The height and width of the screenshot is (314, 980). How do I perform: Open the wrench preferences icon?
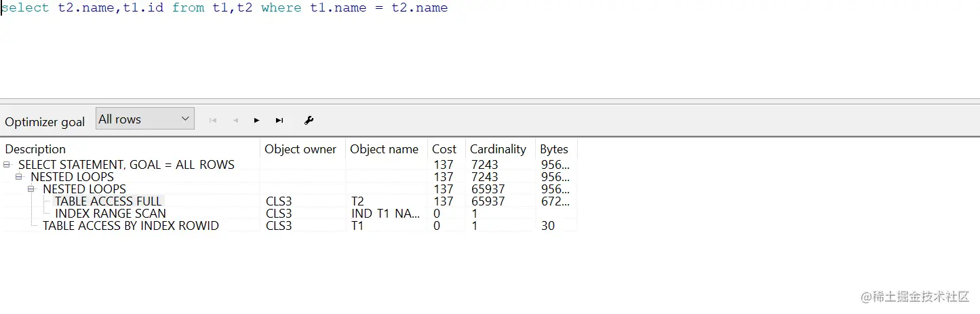(309, 120)
